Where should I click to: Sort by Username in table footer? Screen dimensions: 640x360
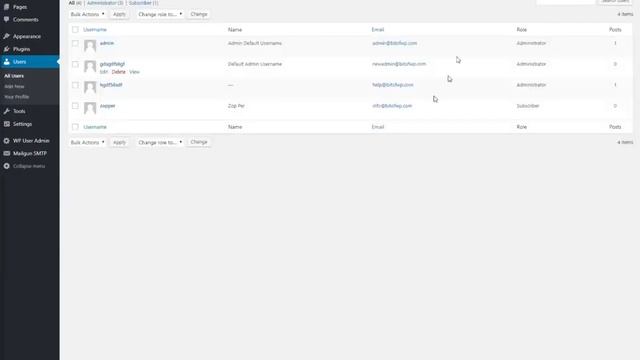95,127
